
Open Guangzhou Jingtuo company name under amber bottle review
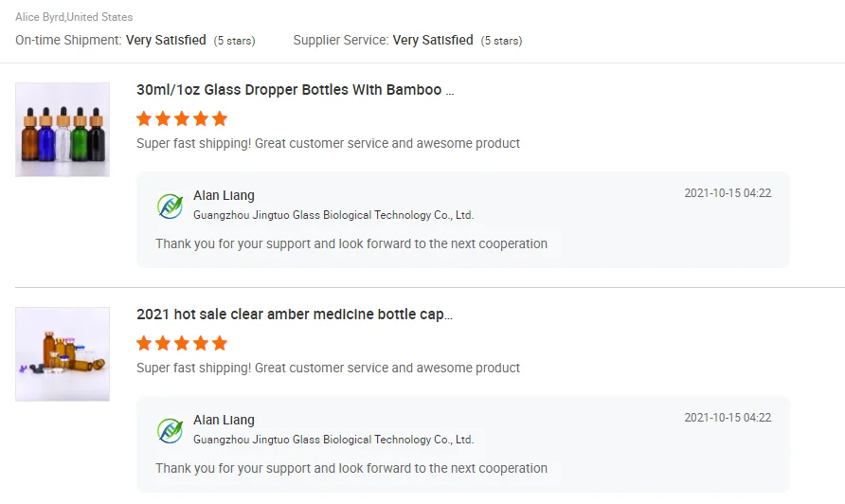point(333,440)
